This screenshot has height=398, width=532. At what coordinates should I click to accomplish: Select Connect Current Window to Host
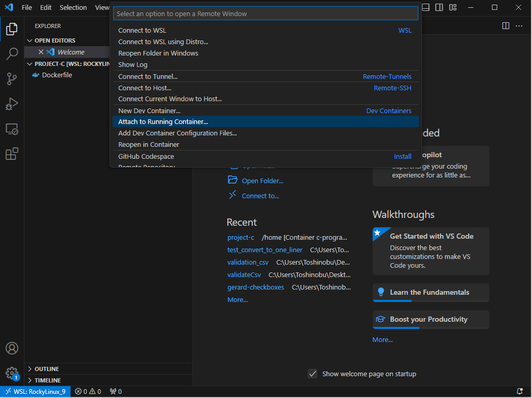[x=265, y=99]
